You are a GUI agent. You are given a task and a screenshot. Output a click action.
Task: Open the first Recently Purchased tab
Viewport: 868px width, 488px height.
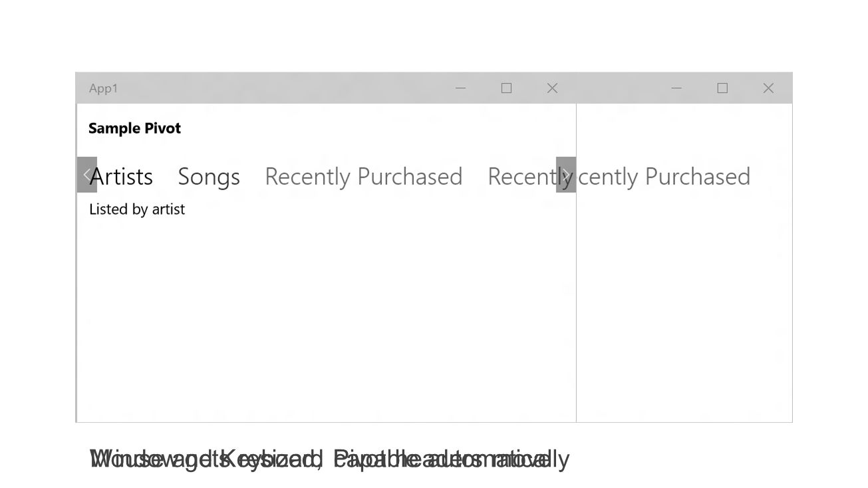point(364,177)
